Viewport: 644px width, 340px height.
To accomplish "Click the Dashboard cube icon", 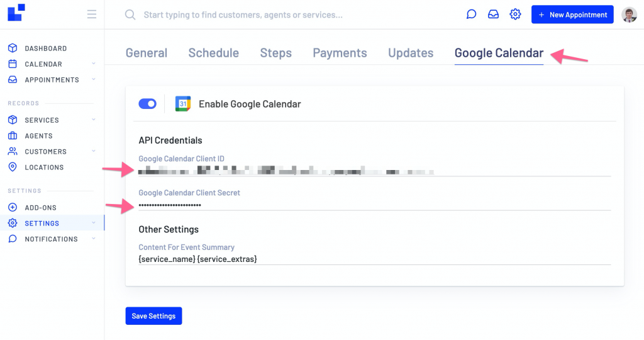I will click(x=13, y=48).
